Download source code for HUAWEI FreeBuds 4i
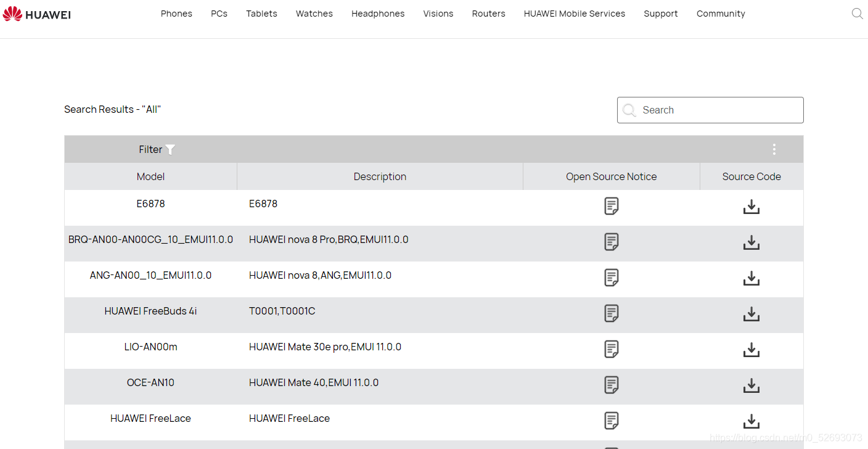This screenshot has height=449, width=868. click(x=751, y=314)
